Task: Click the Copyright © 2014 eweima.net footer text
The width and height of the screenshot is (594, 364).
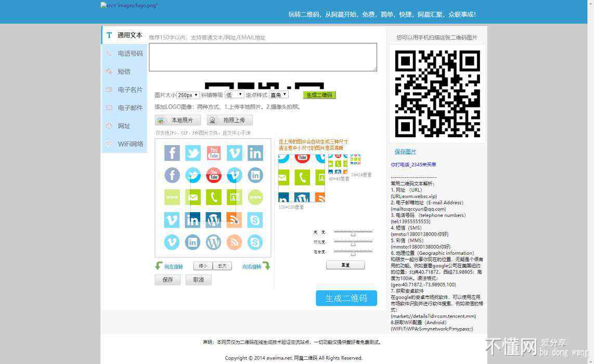Action: 293,358
